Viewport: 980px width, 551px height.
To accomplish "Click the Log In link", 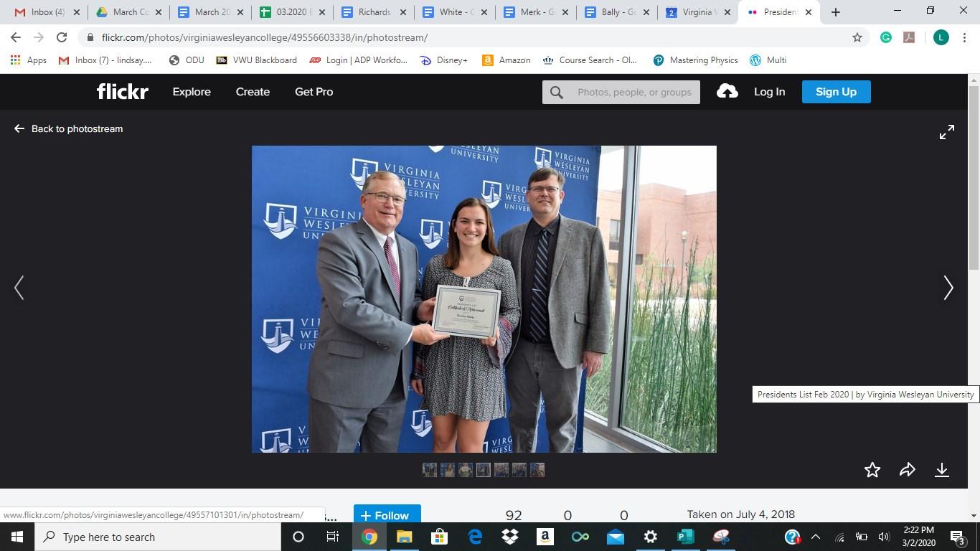I will (769, 92).
